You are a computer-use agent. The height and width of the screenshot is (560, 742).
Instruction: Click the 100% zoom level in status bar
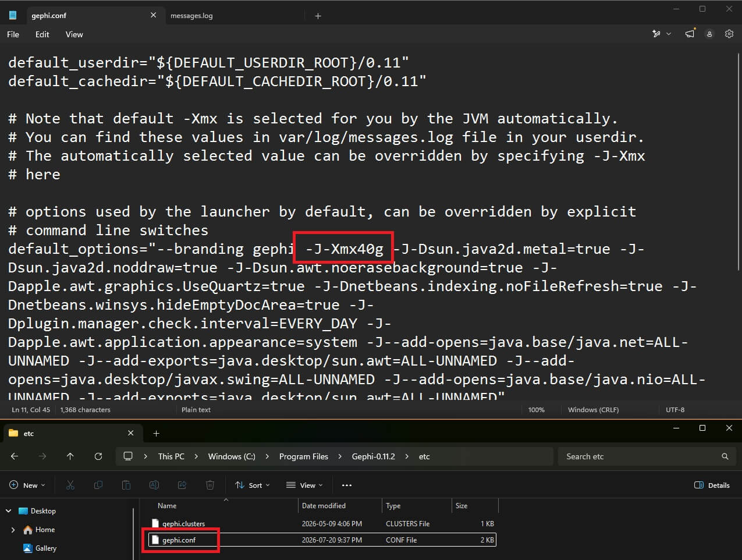536,410
